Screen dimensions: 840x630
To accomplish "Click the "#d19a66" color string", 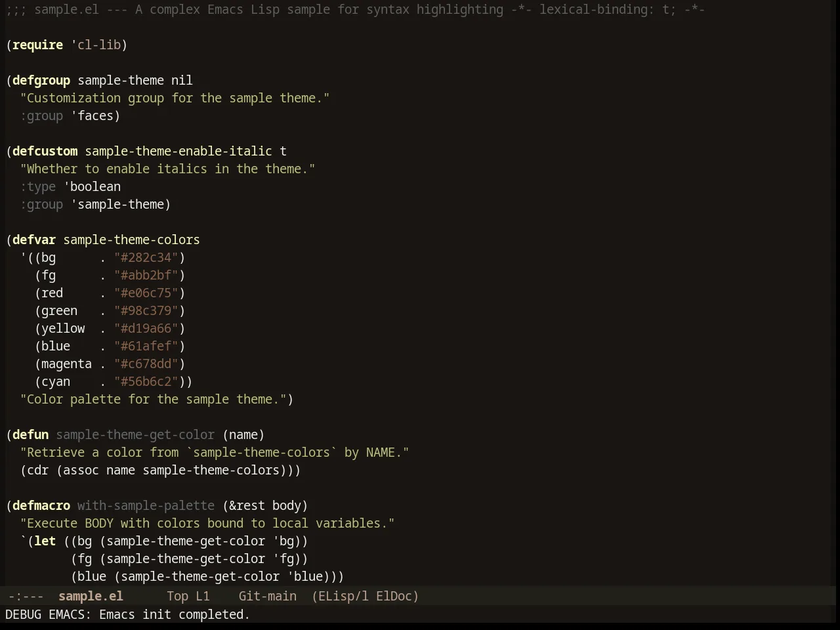I will 146,329.
